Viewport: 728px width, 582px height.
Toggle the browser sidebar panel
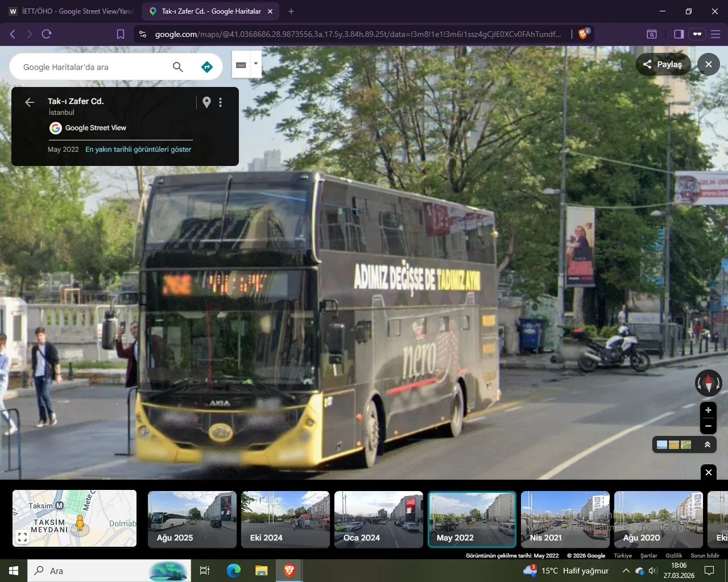(679, 34)
